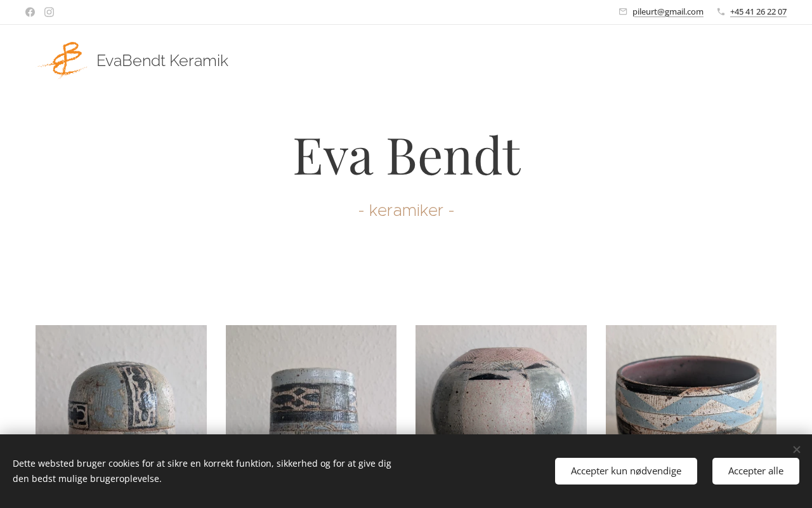The height and width of the screenshot is (508, 812).
Task: Click the '- keramiker -' subtitle
Action: [x=406, y=210]
